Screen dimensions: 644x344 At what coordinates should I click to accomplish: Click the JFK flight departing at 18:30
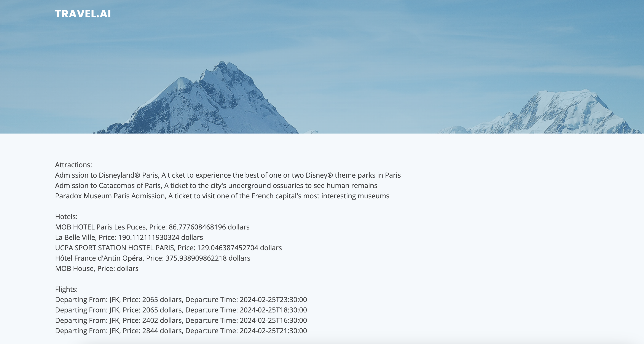click(181, 310)
